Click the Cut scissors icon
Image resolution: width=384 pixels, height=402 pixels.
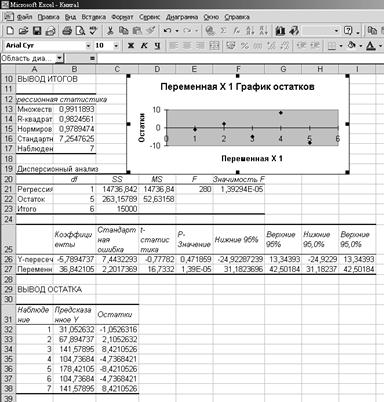pyautogui.click(x=110, y=31)
